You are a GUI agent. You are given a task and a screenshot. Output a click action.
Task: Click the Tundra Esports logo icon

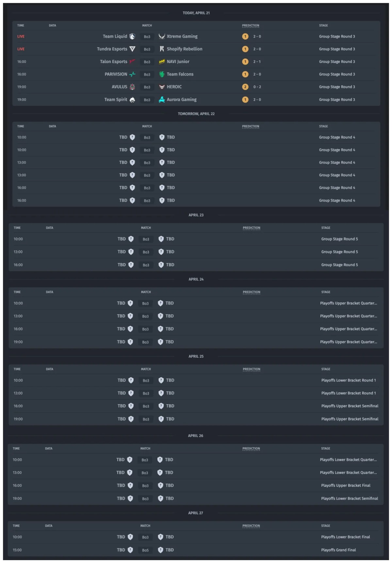[132, 49]
